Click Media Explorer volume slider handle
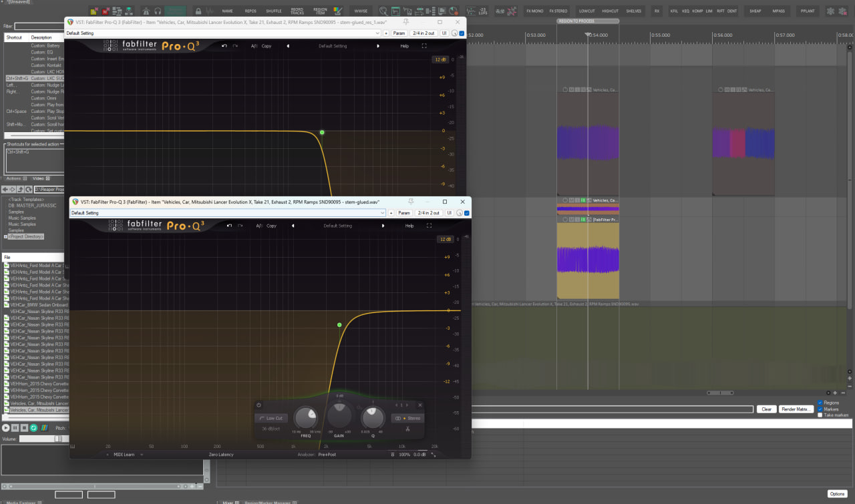 [x=57, y=439]
